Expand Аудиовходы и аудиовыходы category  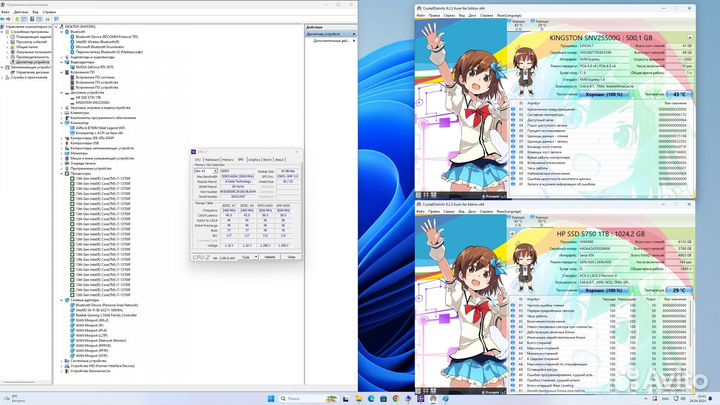pos(62,57)
